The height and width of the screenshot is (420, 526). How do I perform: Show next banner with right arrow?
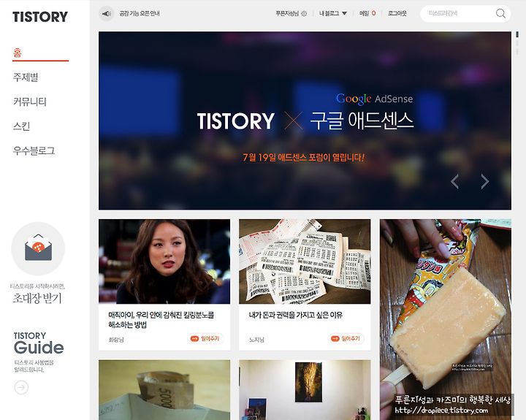click(484, 181)
